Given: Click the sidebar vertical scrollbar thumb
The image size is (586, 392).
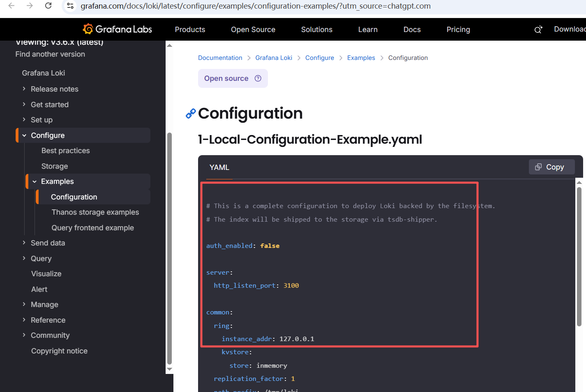Looking at the screenshot, I should 169,248.
